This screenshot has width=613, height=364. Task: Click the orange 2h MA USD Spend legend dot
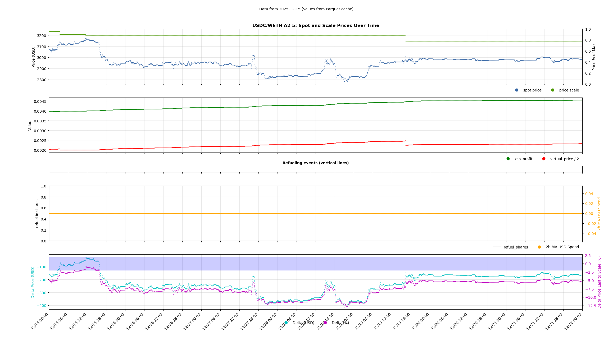(x=539, y=247)
